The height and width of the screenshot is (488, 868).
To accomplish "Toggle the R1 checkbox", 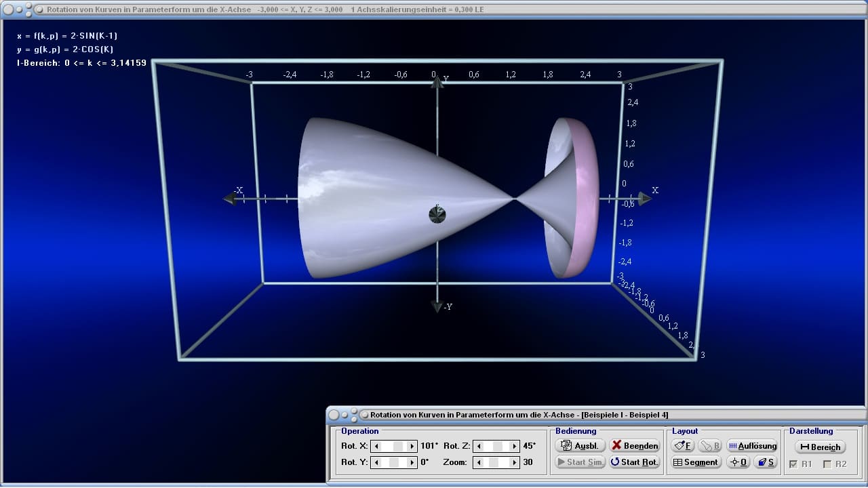I will coord(794,464).
